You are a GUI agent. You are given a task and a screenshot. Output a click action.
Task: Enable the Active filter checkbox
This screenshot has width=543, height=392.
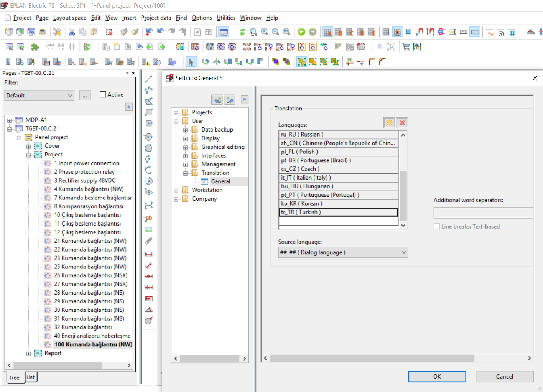103,94
